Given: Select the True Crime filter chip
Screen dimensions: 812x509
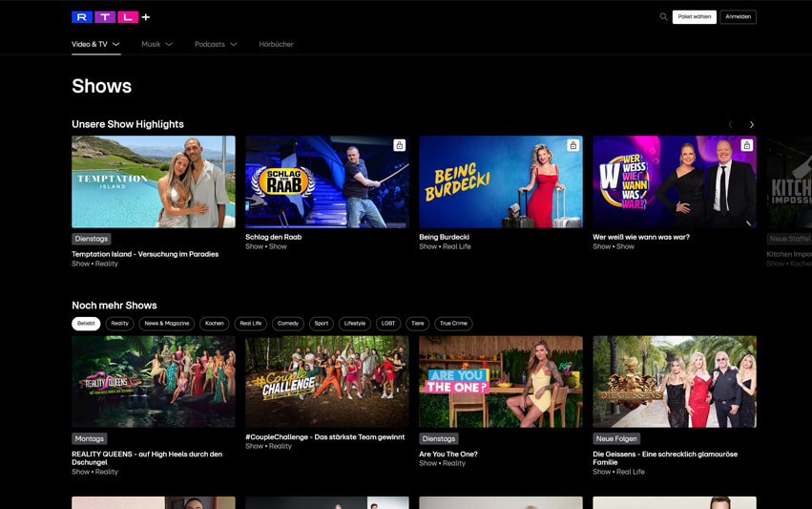Looking at the screenshot, I should pyautogui.click(x=453, y=324).
